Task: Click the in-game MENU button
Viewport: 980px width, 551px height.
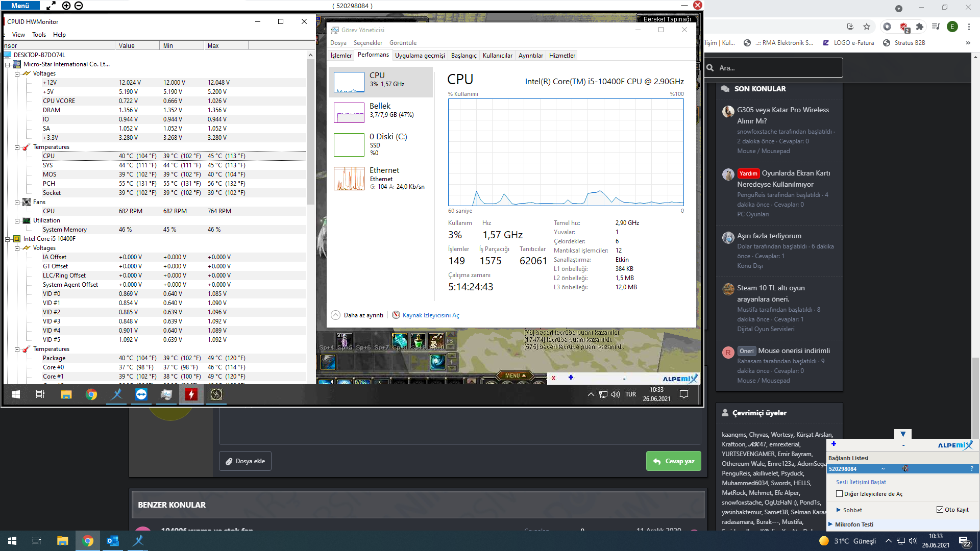Action: pos(515,375)
